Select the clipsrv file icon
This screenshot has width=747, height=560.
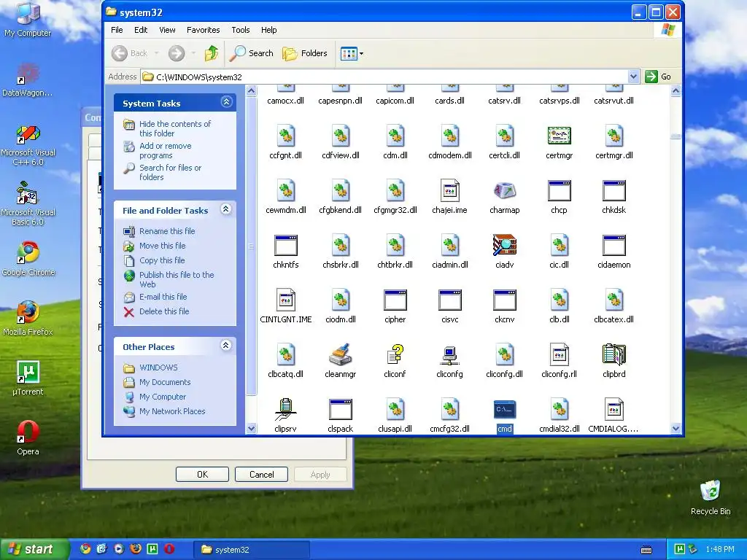click(286, 410)
